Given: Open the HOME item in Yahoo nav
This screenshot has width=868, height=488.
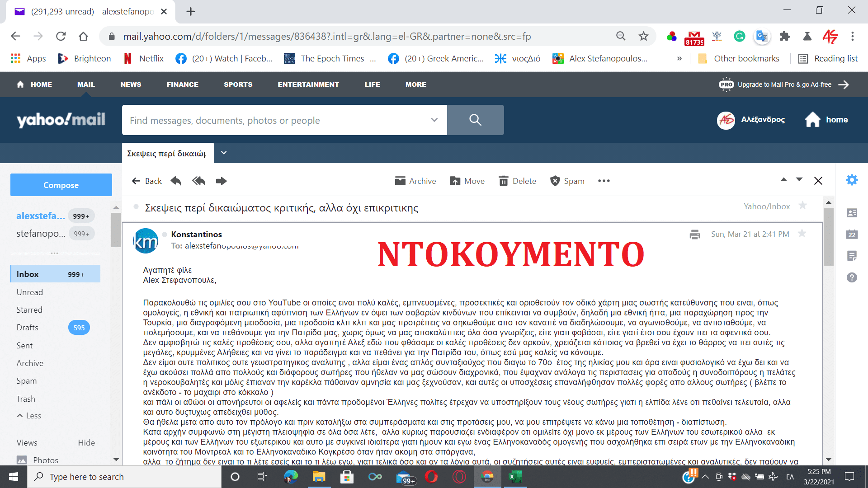Looking at the screenshot, I should pyautogui.click(x=34, y=84).
